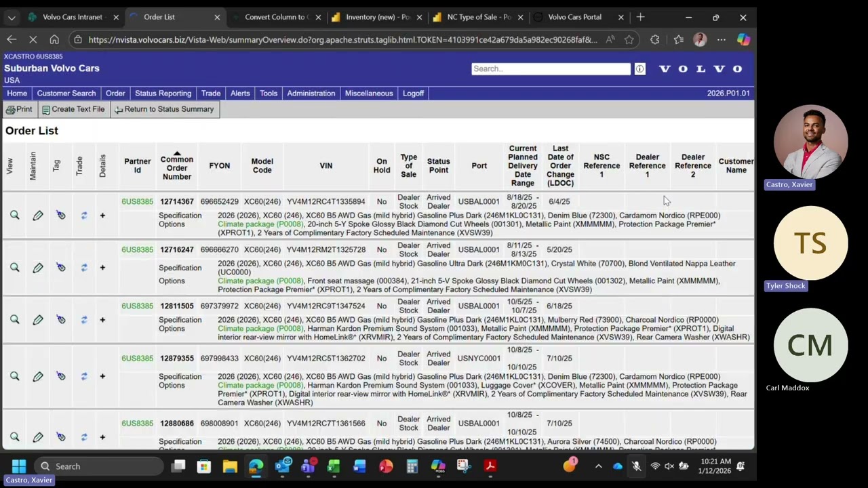This screenshot has height=488, width=868.
Task: Open the Administration menu
Action: tap(311, 94)
